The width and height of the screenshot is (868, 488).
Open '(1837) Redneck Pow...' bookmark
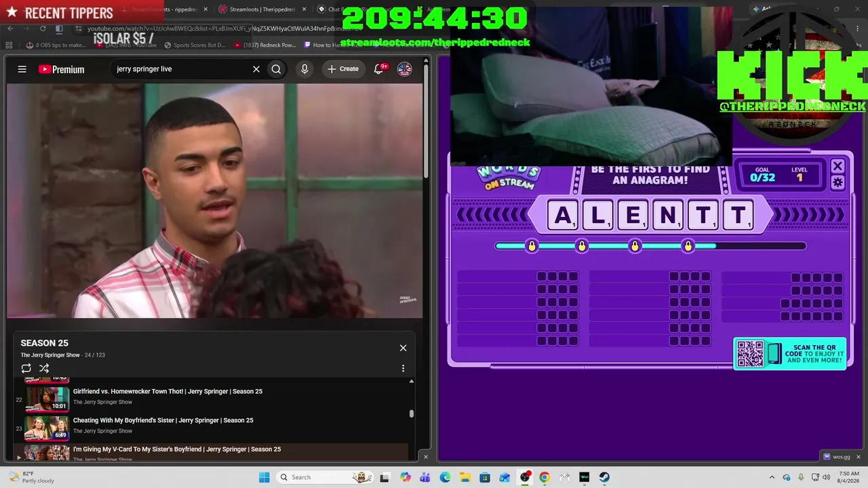265,45
